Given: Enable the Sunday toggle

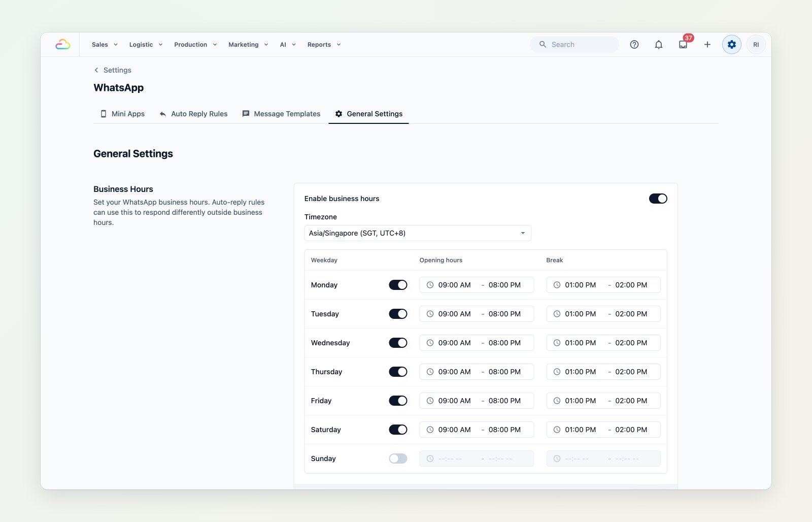Looking at the screenshot, I should point(398,459).
